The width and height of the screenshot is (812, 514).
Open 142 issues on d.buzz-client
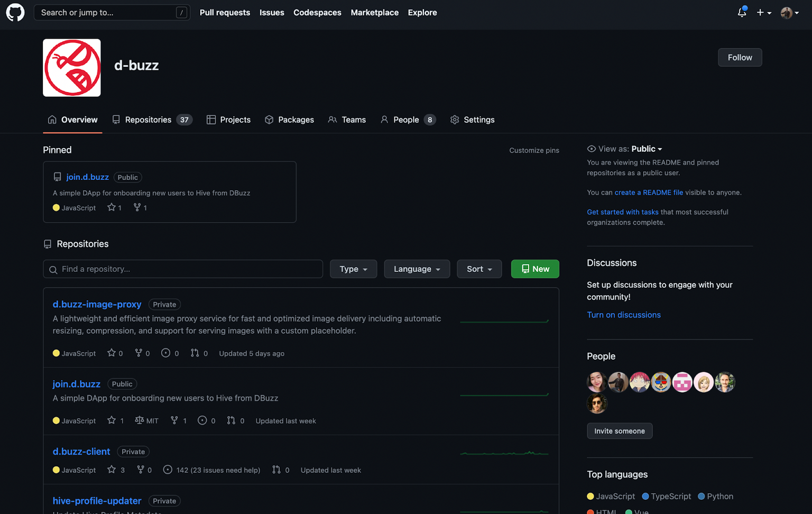pyautogui.click(x=212, y=470)
